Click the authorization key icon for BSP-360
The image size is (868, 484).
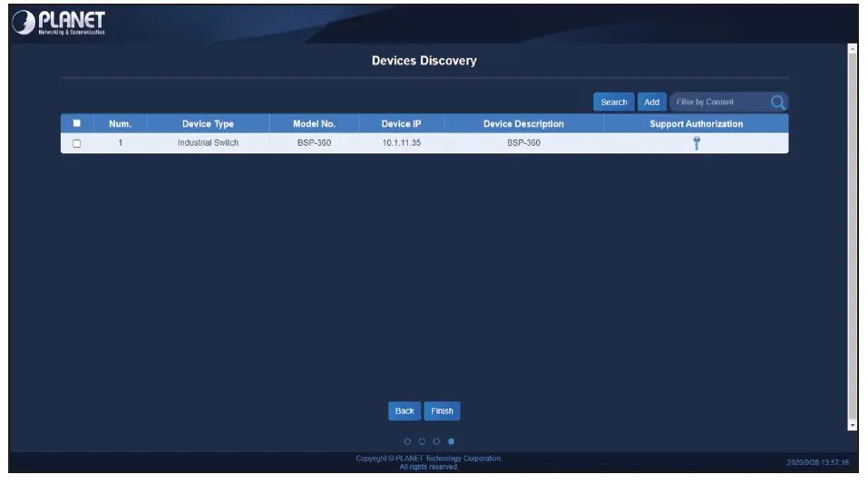tap(697, 143)
